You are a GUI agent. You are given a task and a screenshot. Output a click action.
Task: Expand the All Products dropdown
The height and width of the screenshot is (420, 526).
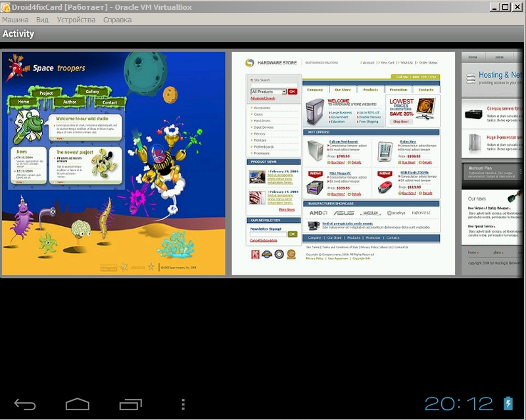(x=268, y=92)
